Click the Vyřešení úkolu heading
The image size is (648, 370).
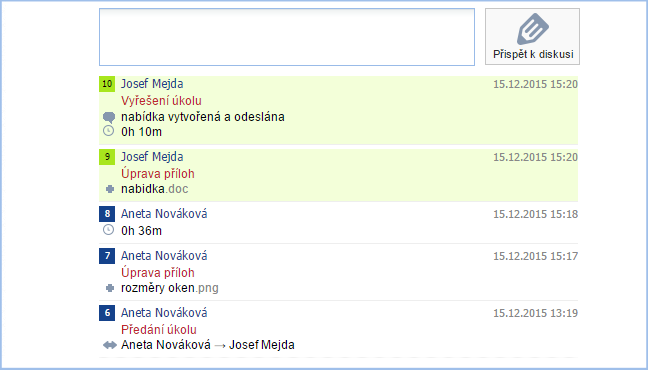coord(161,101)
